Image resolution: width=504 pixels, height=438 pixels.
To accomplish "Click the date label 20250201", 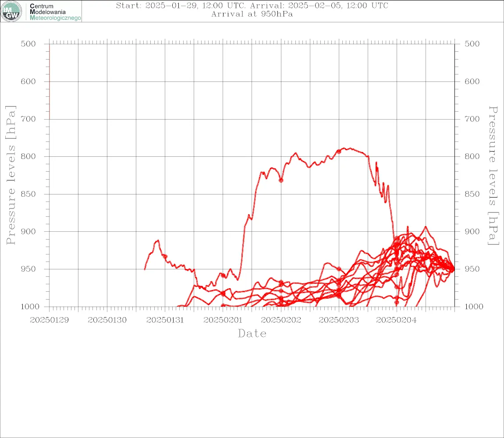I will (223, 320).
